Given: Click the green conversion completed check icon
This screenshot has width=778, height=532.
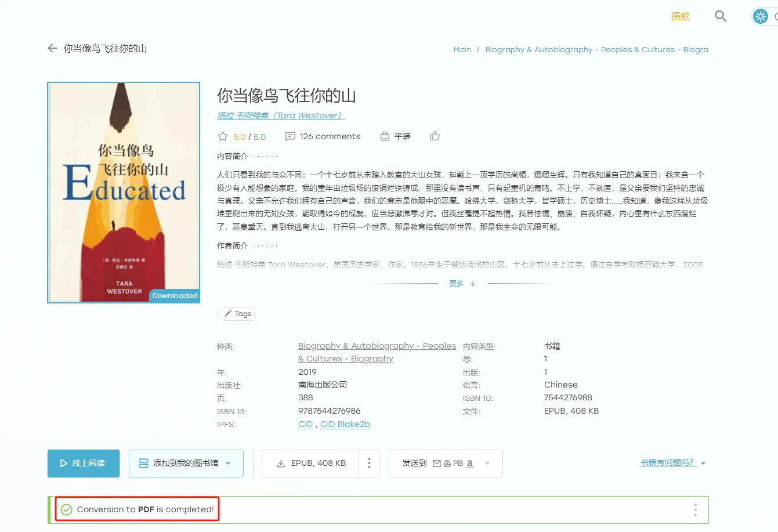Looking at the screenshot, I should [x=67, y=509].
